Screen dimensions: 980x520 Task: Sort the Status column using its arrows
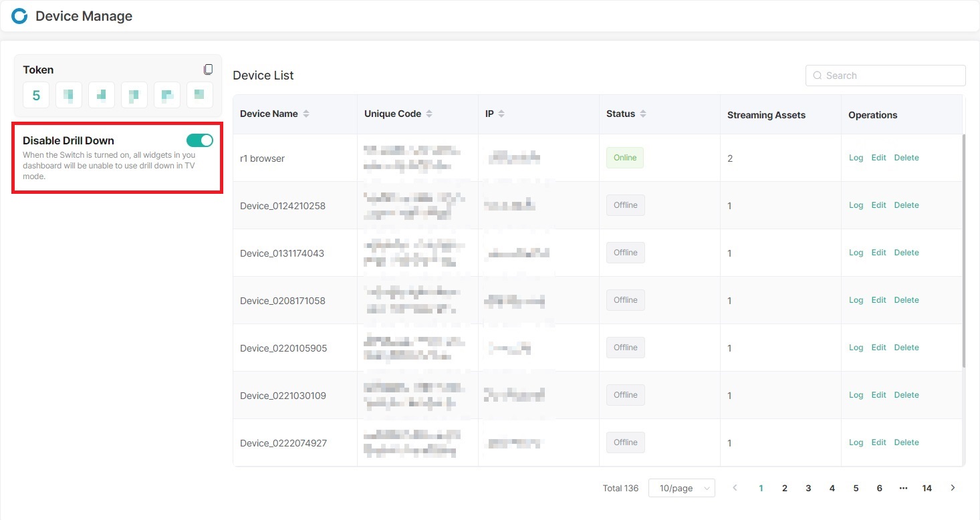point(643,114)
